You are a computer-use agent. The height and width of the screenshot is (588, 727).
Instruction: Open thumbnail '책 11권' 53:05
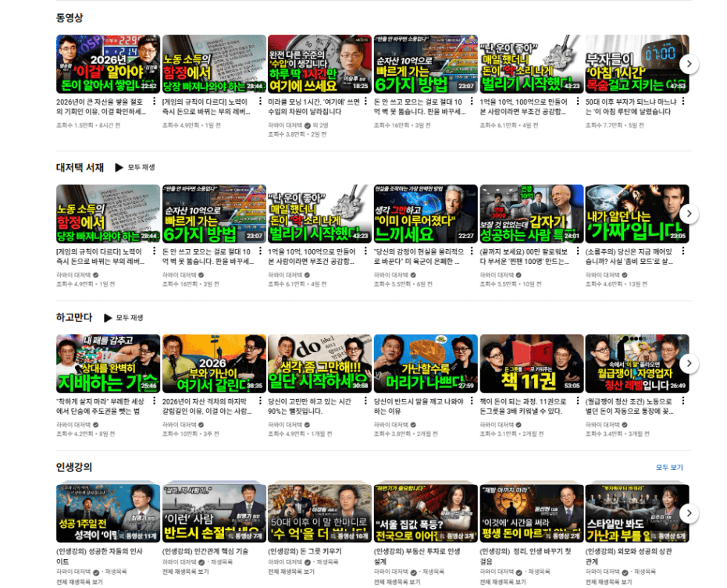[x=531, y=364]
